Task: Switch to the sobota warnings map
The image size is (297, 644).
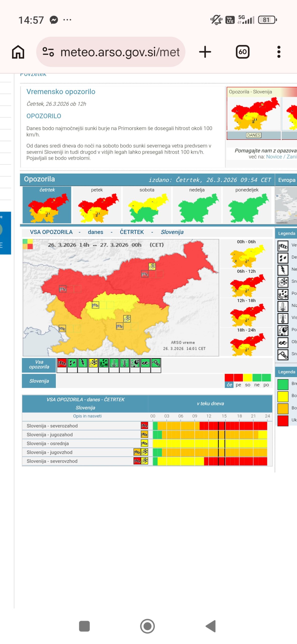Action: (147, 205)
